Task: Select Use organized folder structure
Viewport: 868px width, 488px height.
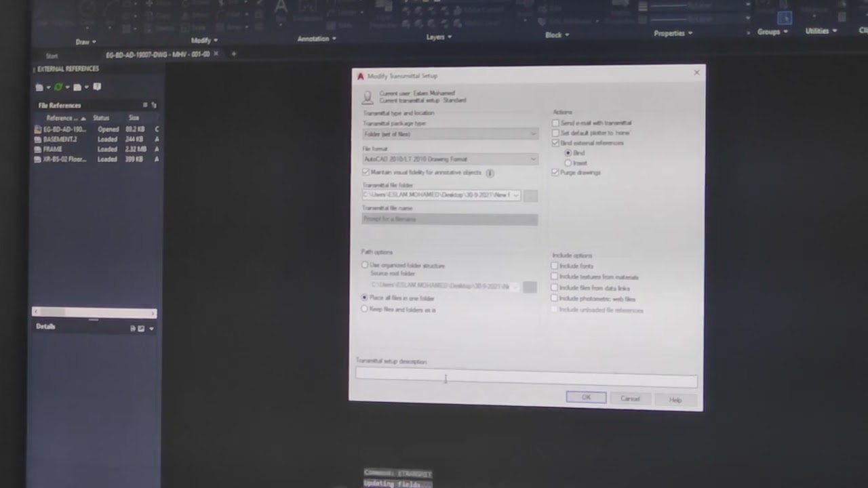Action: click(365, 265)
